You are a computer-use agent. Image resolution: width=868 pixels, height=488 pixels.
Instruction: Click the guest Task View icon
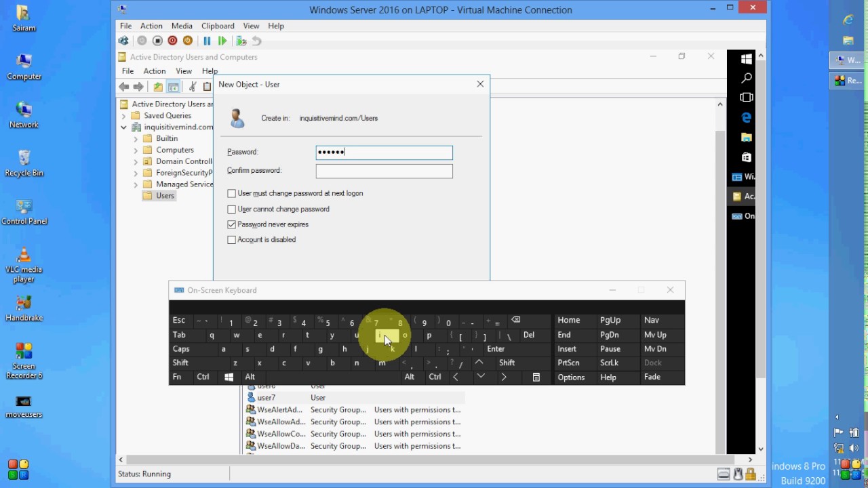746,98
